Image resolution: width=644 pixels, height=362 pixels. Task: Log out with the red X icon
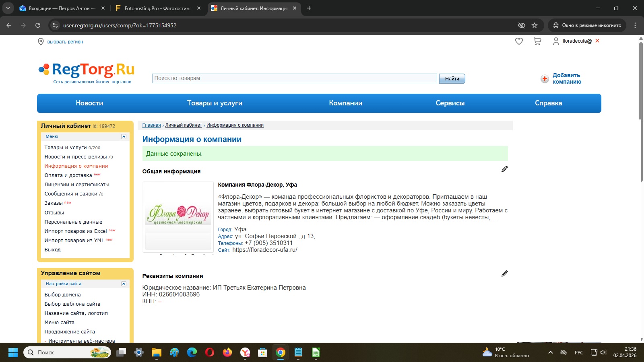tap(597, 41)
